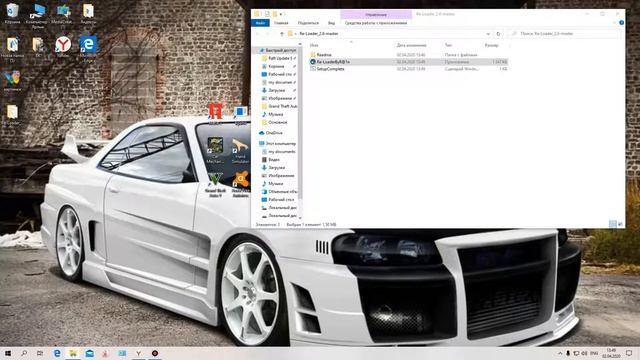Viewport: 640px width, 360px height.
Task: Open Task View on the taskbar
Action: tap(40, 353)
